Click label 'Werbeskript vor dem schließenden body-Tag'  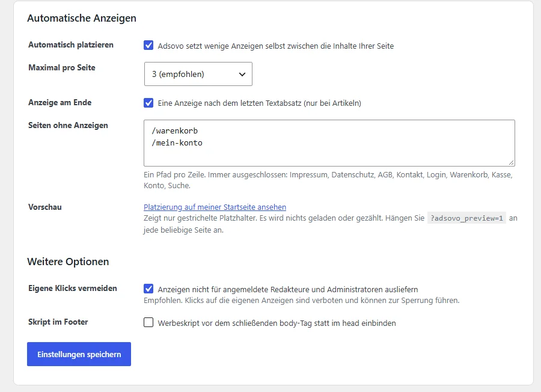277,323
